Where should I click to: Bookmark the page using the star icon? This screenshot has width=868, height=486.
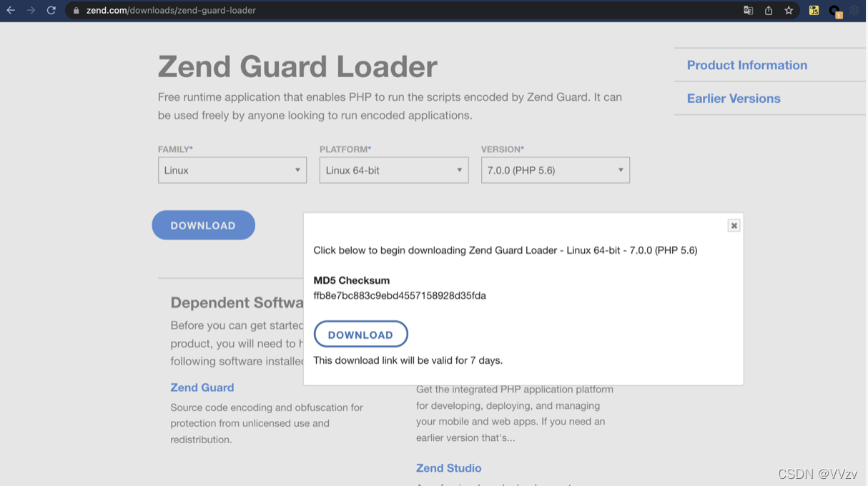tap(789, 11)
